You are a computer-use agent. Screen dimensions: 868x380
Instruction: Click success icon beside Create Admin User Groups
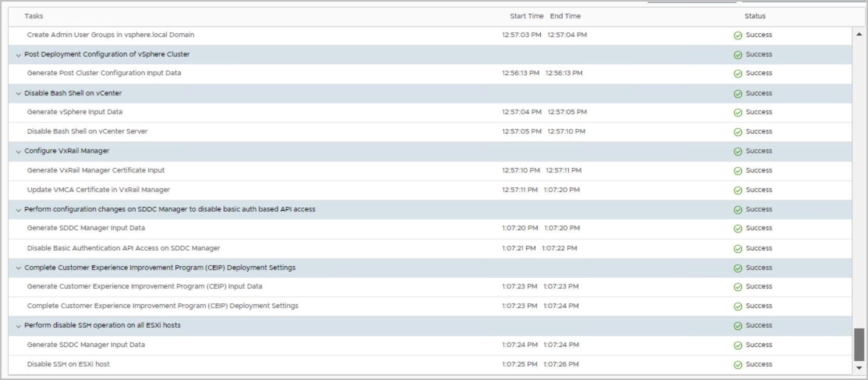738,35
